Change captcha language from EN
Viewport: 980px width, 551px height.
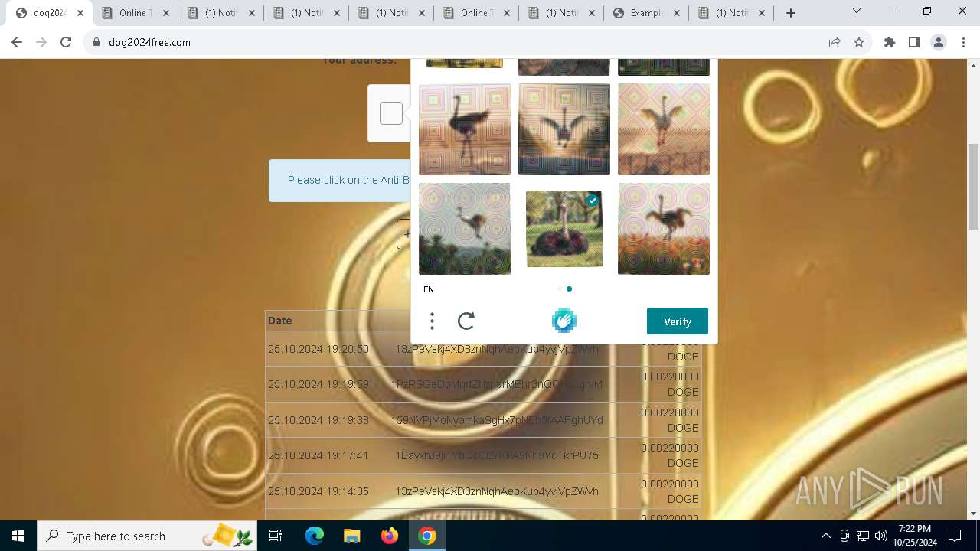pyautogui.click(x=429, y=289)
